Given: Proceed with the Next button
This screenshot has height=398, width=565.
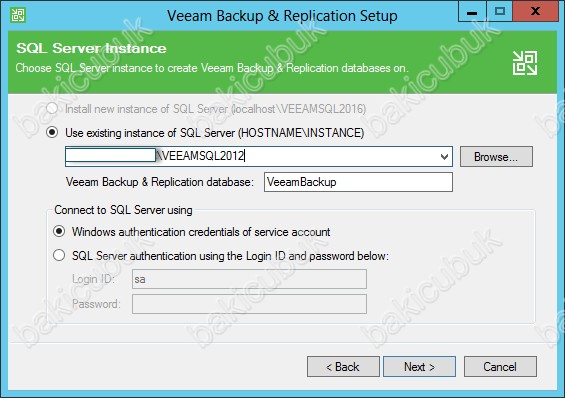Looking at the screenshot, I should (419, 367).
